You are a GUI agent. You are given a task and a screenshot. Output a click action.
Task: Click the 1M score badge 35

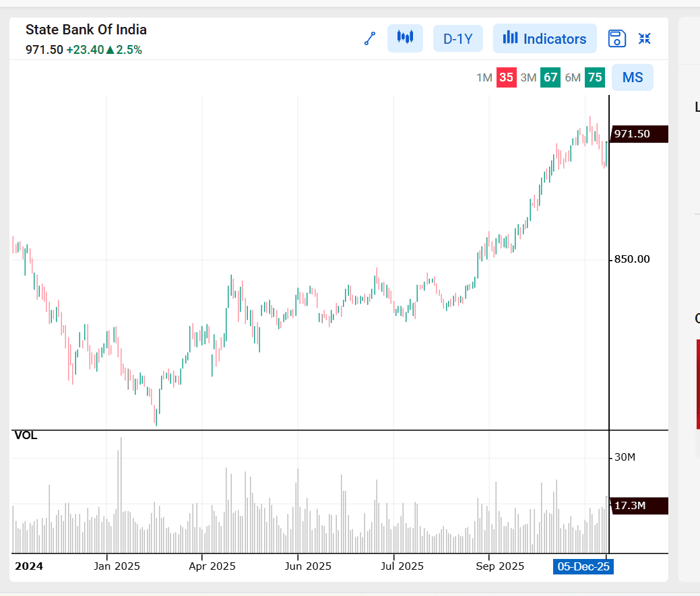click(506, 77)
